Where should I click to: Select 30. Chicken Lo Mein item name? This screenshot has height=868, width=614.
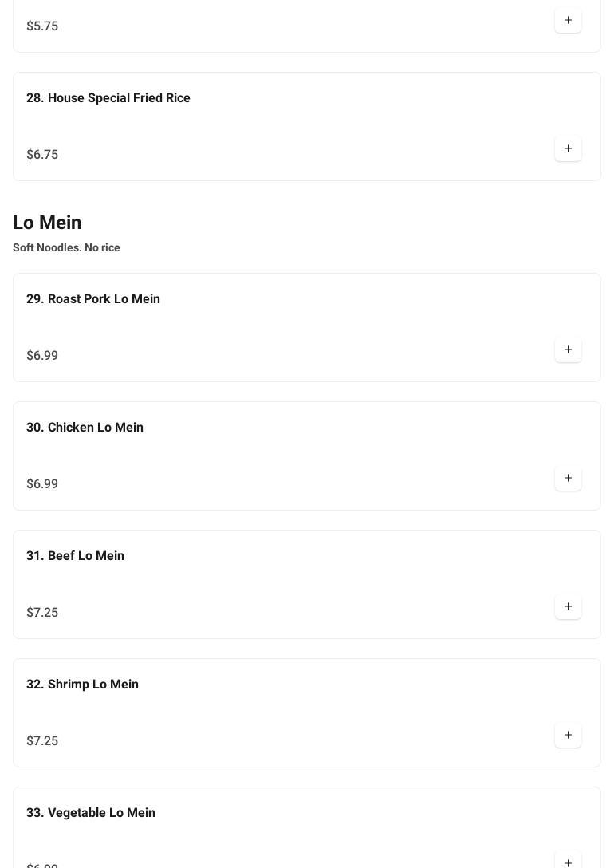point(85,428)
